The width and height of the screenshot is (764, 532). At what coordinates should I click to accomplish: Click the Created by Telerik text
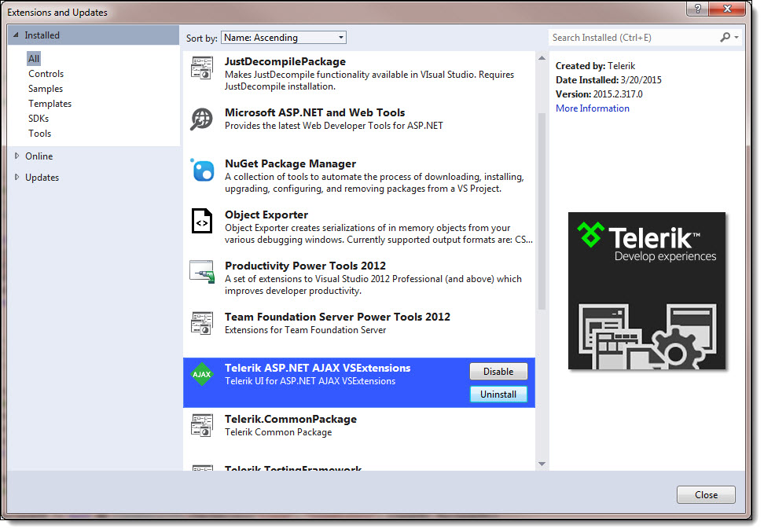tap(596, 66)
